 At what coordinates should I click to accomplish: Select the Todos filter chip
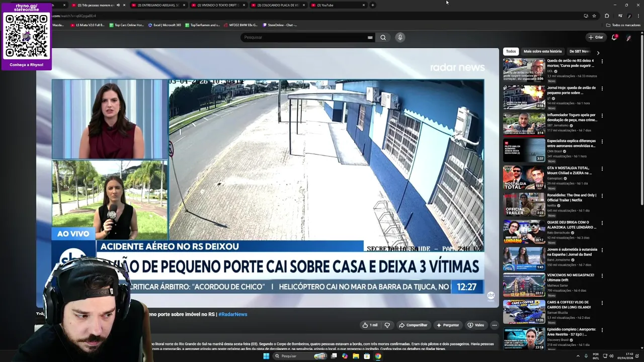(x=511, y=51)
